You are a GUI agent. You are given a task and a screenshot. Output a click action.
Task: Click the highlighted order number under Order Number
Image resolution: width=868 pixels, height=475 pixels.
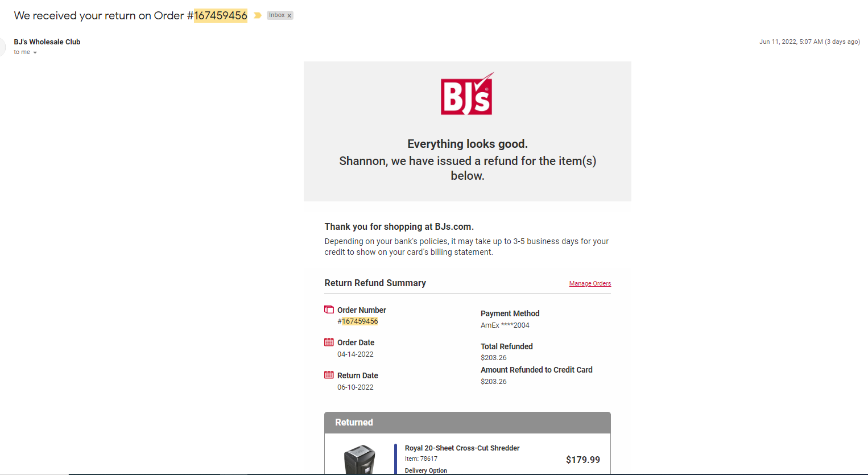click(359, 321)
